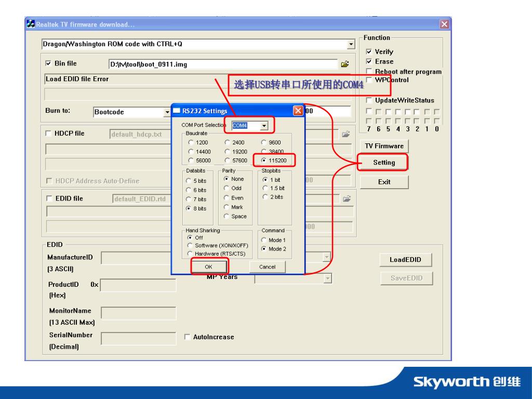The height and width of the screenshot is (399, 532).
Task: Click the Bin file browse folder icon
Action: coord(344,64)
